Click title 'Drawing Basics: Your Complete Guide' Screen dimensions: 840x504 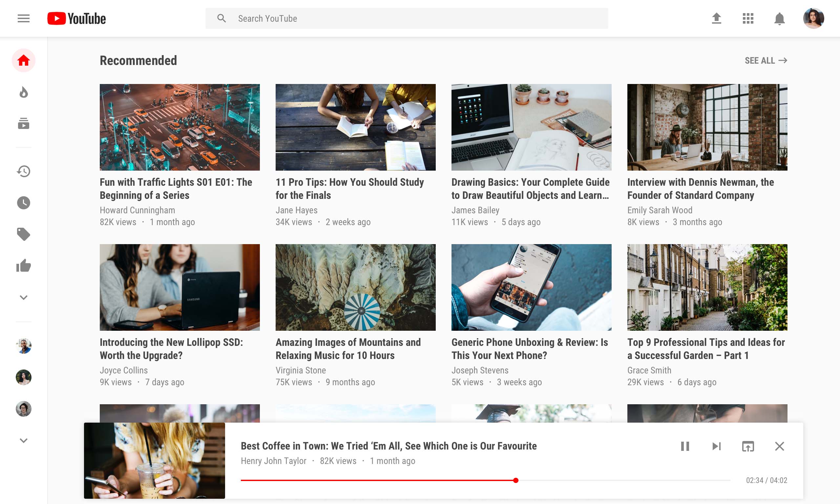pos(531,188)
